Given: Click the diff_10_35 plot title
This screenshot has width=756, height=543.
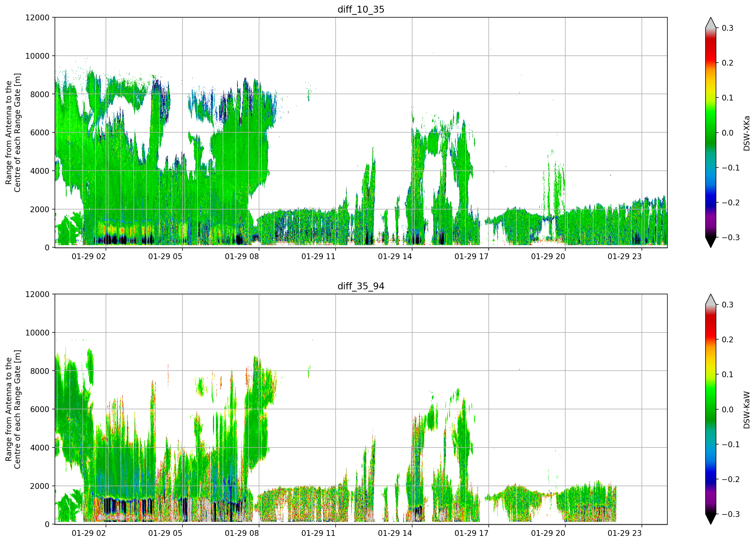Looking at the screenshot, I should (x=361, y=9).
